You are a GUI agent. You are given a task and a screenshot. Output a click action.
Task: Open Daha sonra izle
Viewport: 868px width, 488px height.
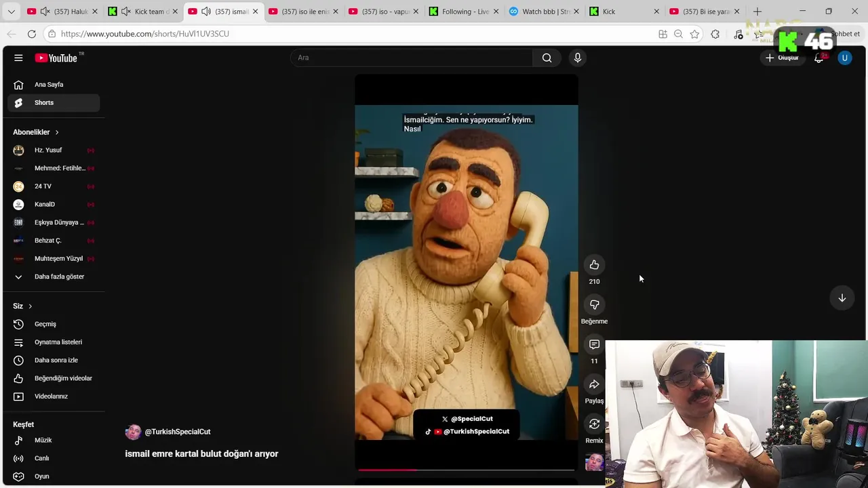click(x=54, y=360)
